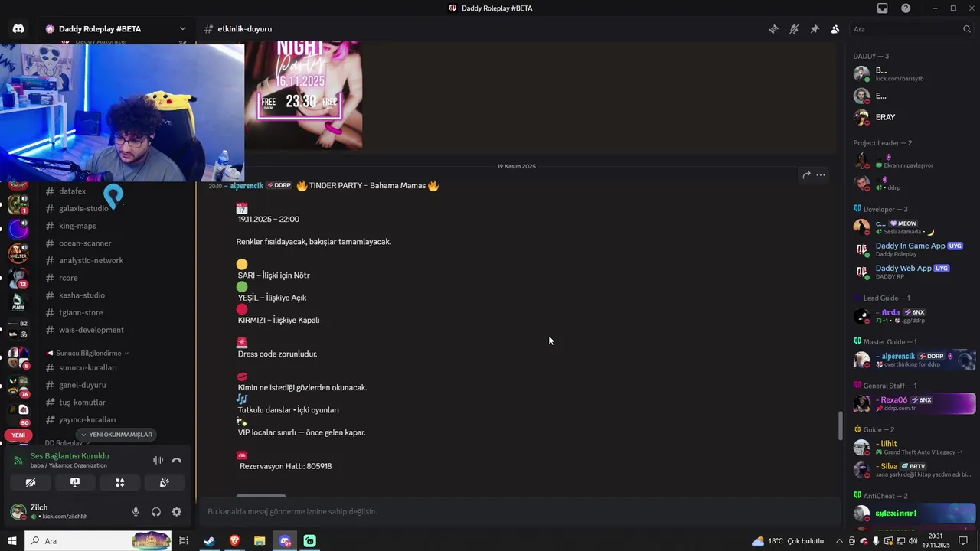The image size is (980, 551).
Task: Toggle camera on in voice panel
Action: [31, 483]
